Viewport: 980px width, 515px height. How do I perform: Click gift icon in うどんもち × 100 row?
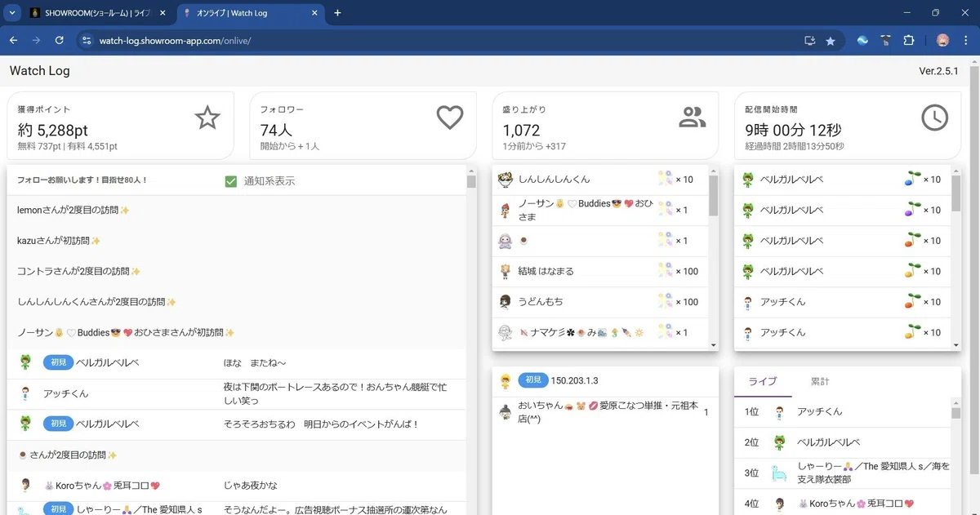pos(666,302)
